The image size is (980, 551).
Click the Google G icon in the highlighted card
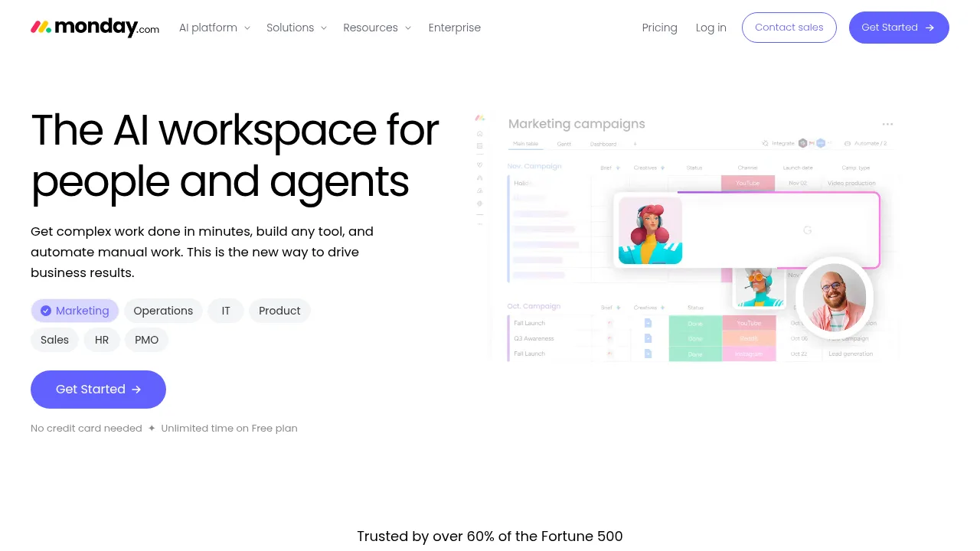(x=807, y=230)
